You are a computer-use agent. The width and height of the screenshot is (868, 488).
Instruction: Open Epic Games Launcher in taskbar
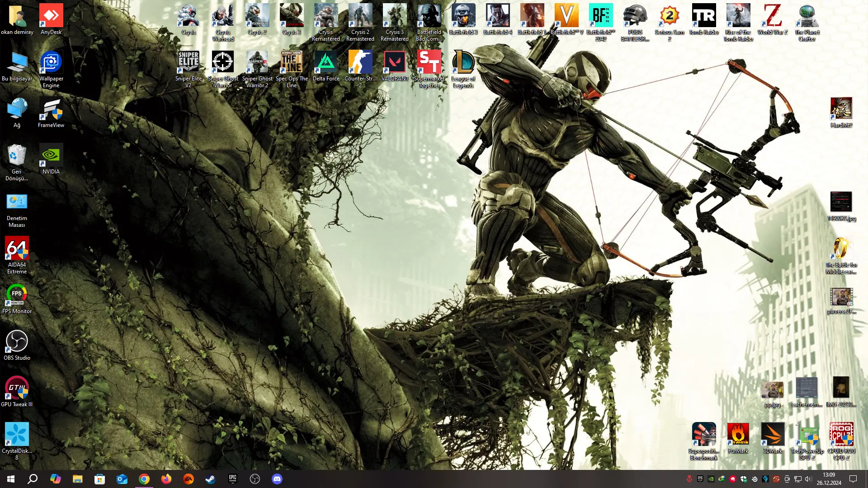tap(233, 479)
